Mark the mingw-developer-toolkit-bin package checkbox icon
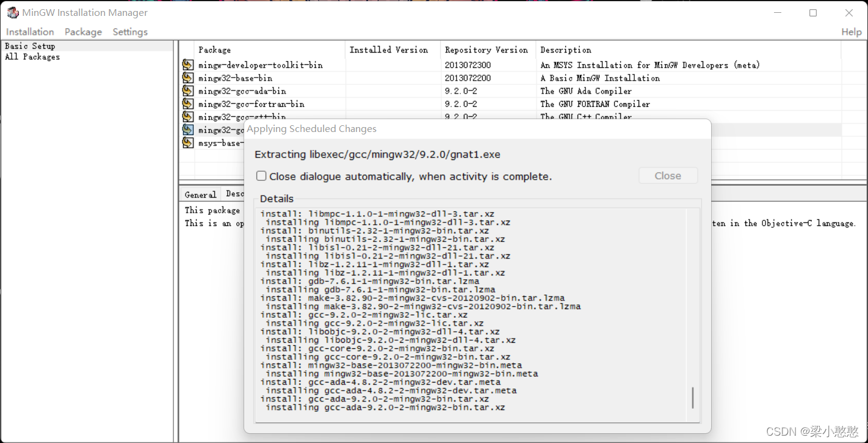 click(x=187, y=65)
